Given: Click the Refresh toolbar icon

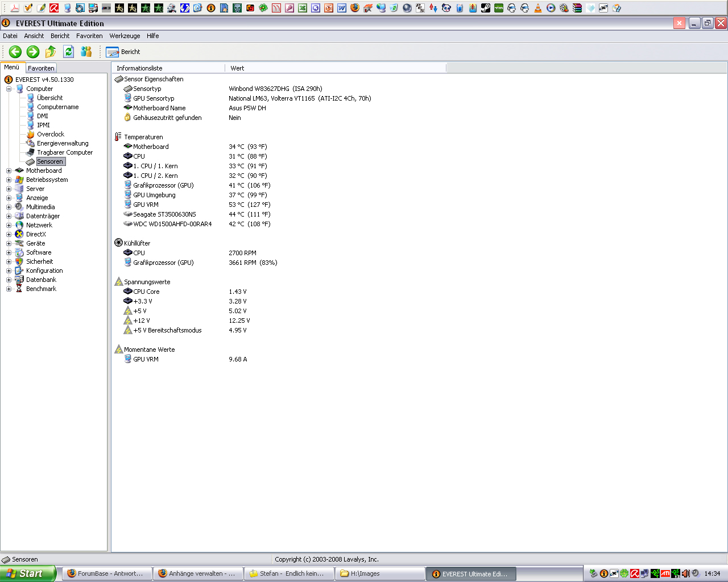Looking at the screenshot, I should pyautogui.click(x=68, y=52).
